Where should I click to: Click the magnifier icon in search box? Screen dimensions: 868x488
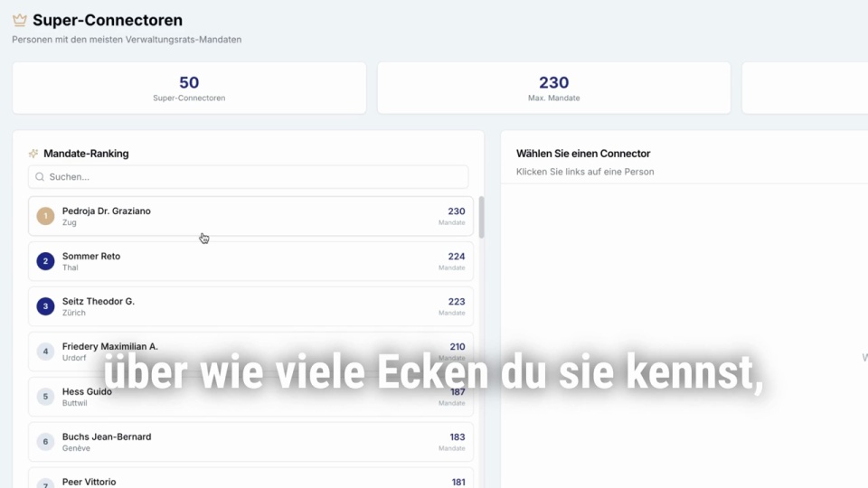pyautogui.click(x=40, y=177)
